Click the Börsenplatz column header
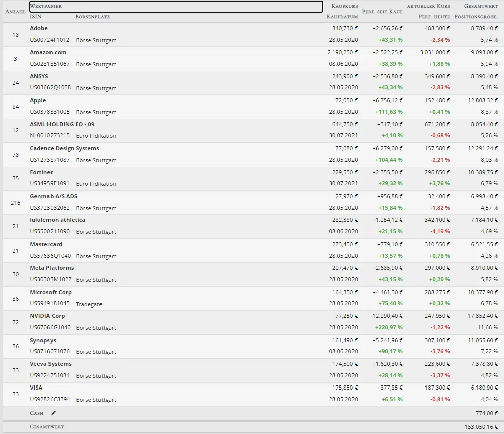 (92, 16)
